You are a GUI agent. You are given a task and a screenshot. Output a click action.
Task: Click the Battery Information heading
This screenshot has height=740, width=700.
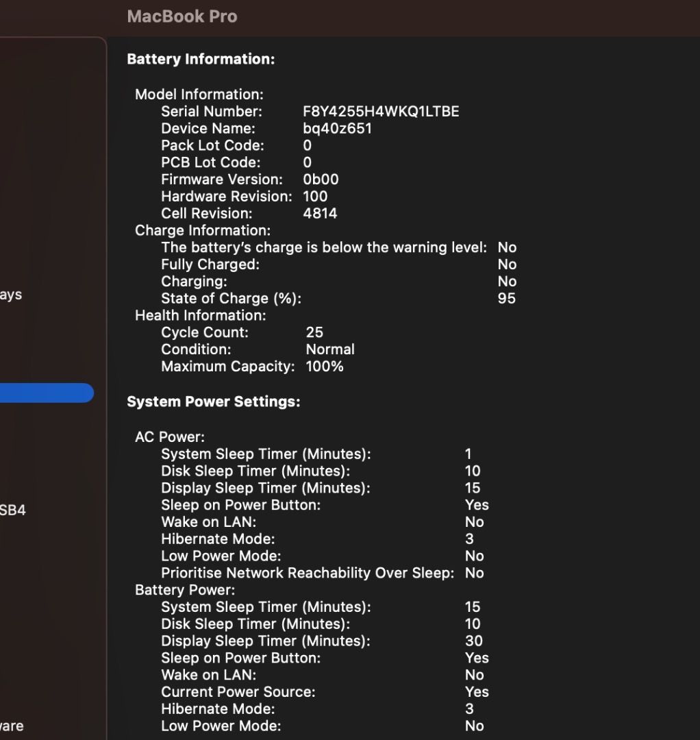[x=201, y=59]
